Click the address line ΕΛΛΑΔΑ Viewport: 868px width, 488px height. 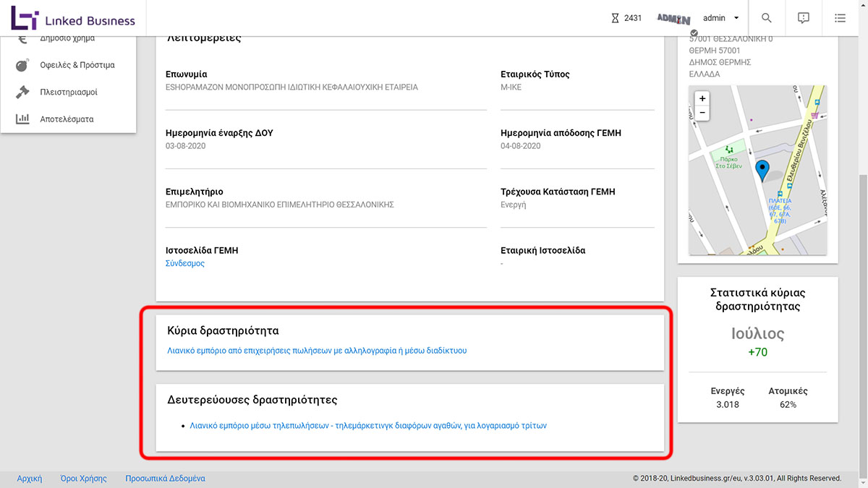coord(705,74)
